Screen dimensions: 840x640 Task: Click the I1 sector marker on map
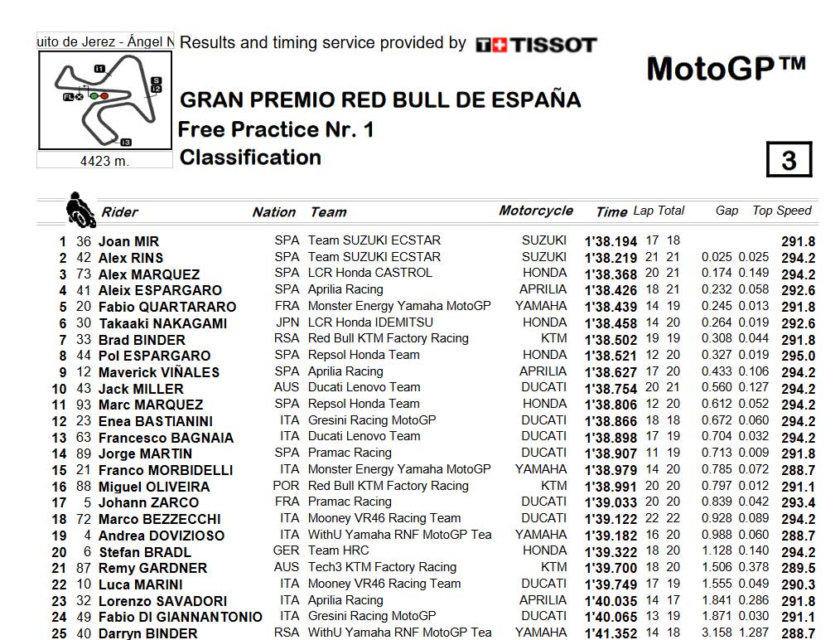tap(99, 69)
